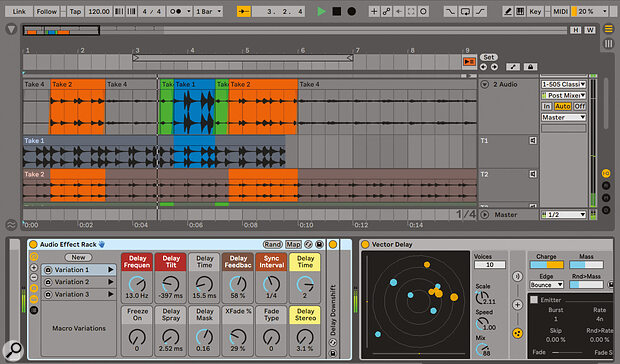This screenshot has height=364, width=620.
Task: Jump to the previous locator arrow
Action: [483, 67]
